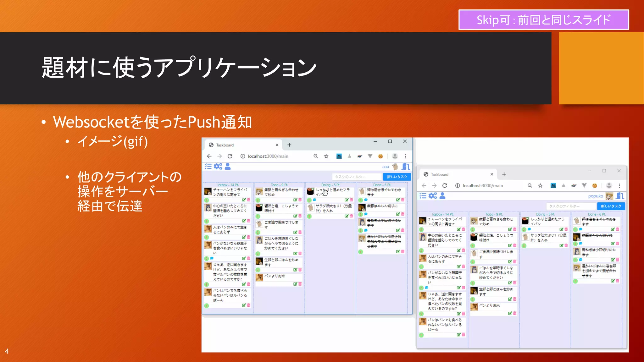Edit 生卵と卵ごはん card in popuko window
Viewport: 644px width, 362px height.
[x=510, y=299]
